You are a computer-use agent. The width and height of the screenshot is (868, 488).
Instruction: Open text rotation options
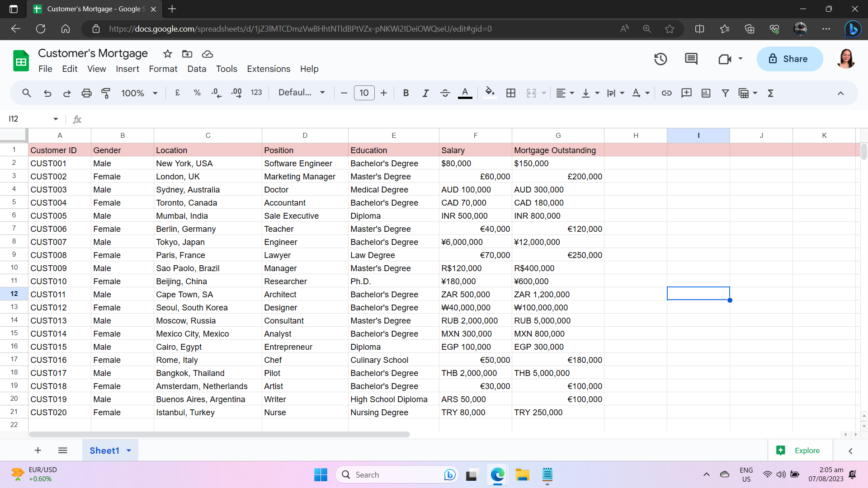click(641, 93)
